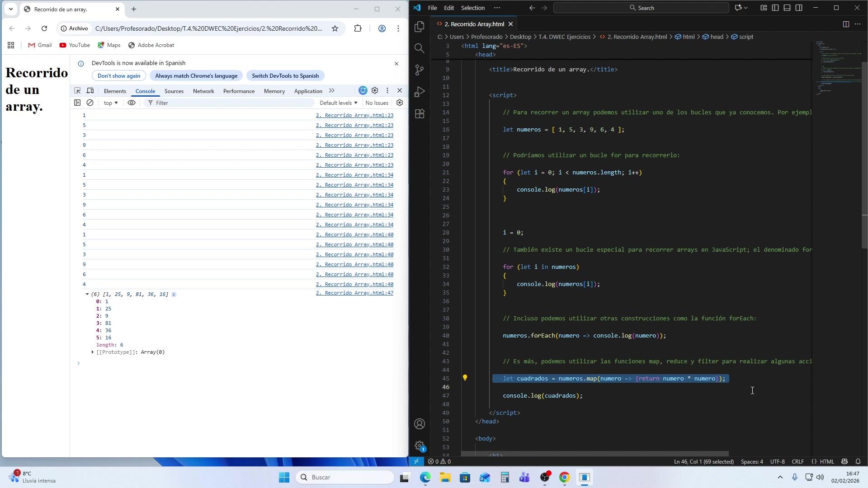Customize VS Code layout
The image size is (868, 488).
[x=764, y=8]
